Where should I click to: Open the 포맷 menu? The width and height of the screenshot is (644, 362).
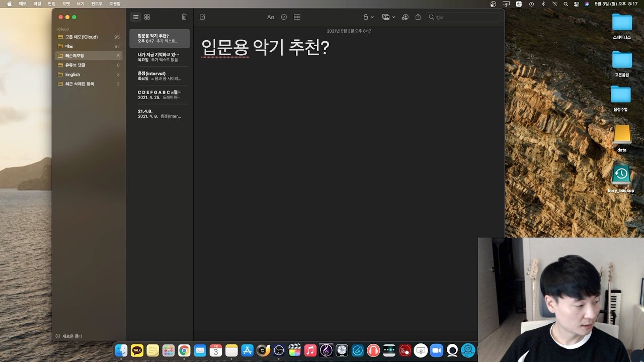(x=66, y=4)
